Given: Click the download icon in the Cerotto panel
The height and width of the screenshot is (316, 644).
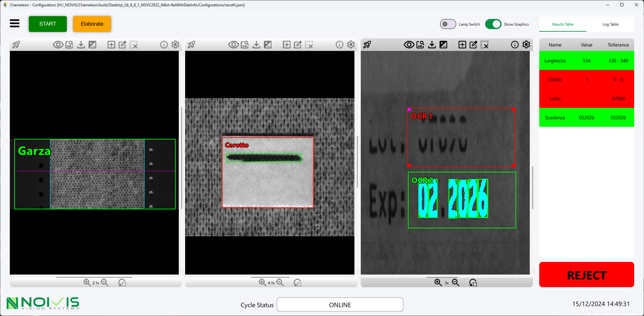Looking at the screenshot, I should coord(256,45).
